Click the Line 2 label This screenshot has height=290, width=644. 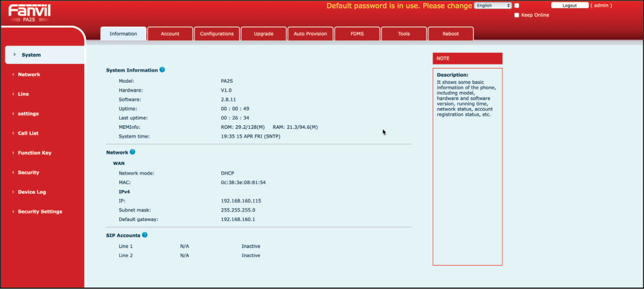[126, 255]
